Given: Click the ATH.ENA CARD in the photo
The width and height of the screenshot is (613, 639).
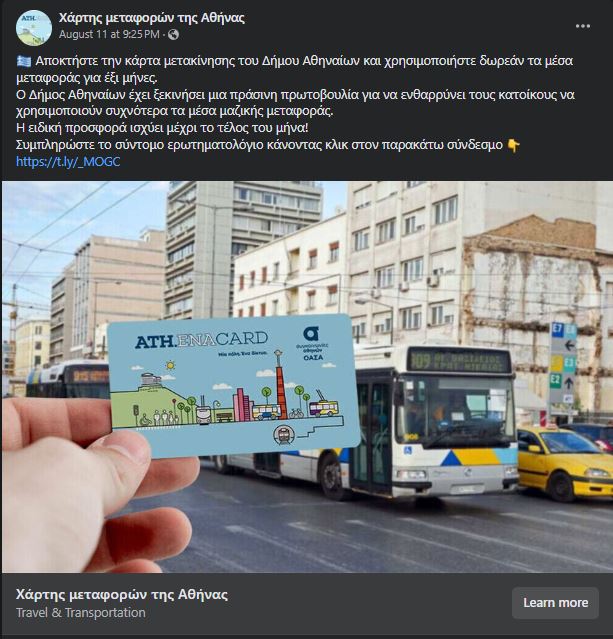Looking at the screenshot, I should pyautogui.click(x=234, y=385).
